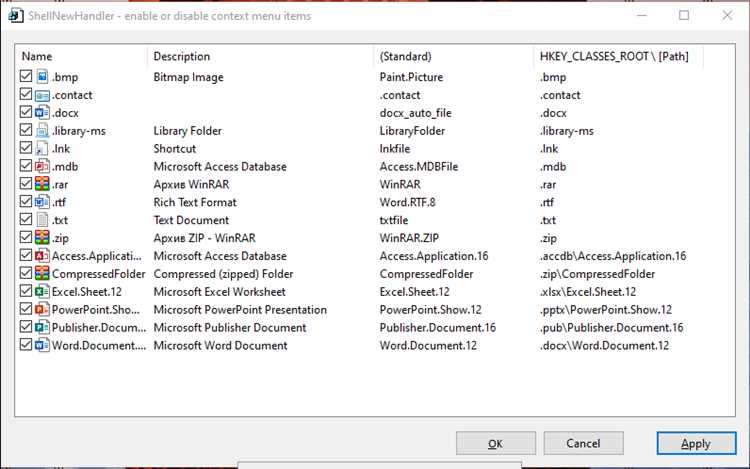This screenshot has width=750, height=469.
Task: Toggle the .contact checkbox
Action: [x=26, y=94]
